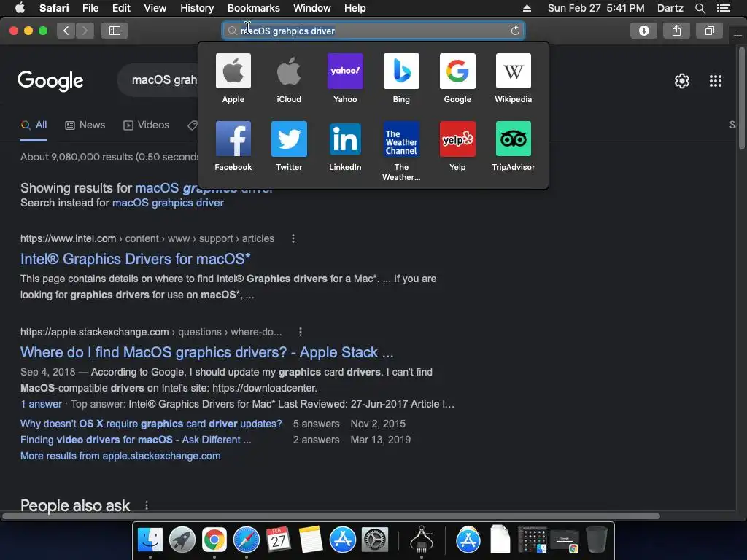Open more options for the Intel result
Viewport: 747px width, 560px height.
293,238
